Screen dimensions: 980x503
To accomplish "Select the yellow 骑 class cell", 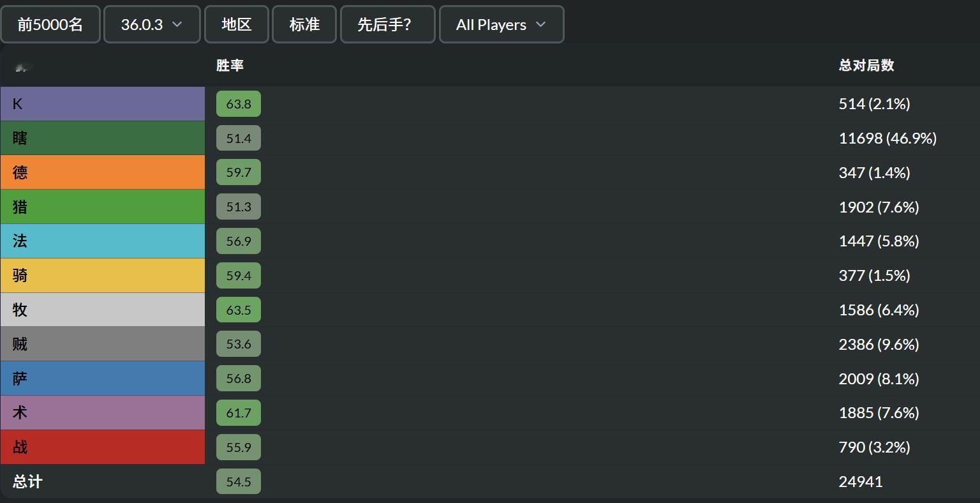I will point(103,275).
